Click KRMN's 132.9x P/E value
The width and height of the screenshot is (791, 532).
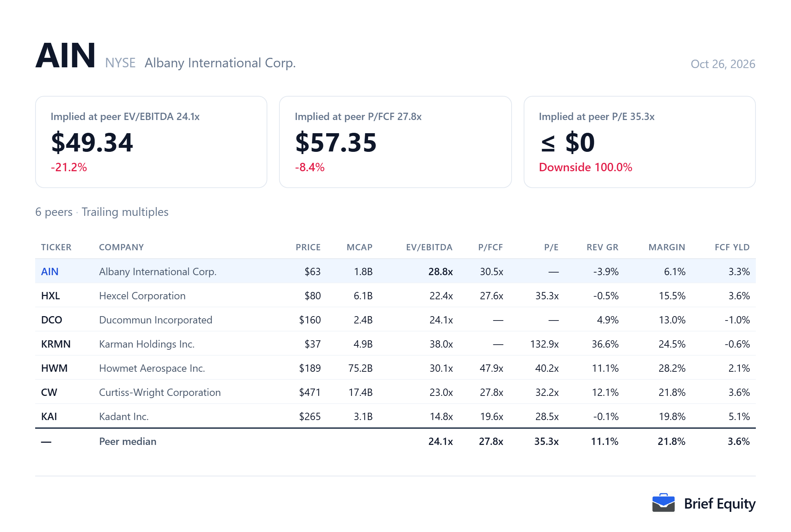point(544,344)
